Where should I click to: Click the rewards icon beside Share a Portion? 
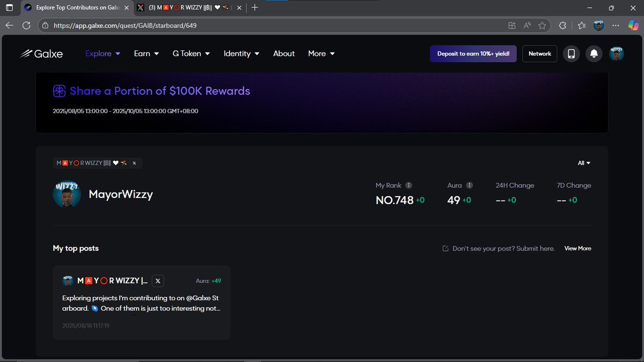click(x=59, y=91)
